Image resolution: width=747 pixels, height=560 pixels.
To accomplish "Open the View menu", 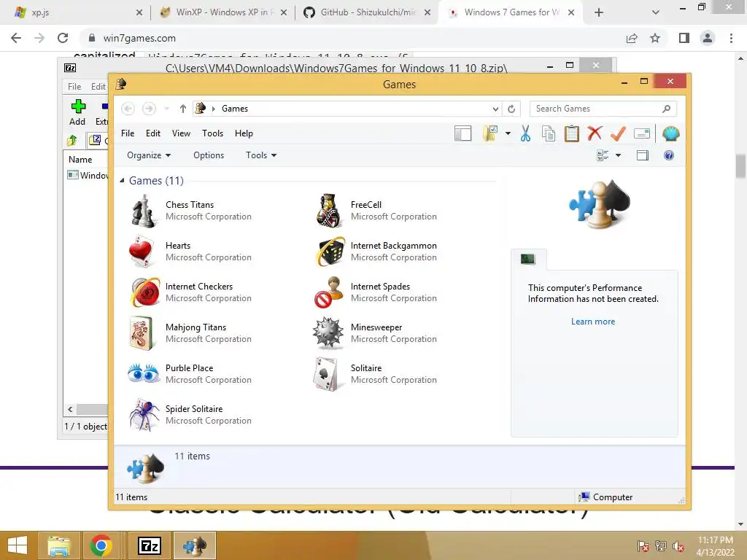I will [181, 133].
